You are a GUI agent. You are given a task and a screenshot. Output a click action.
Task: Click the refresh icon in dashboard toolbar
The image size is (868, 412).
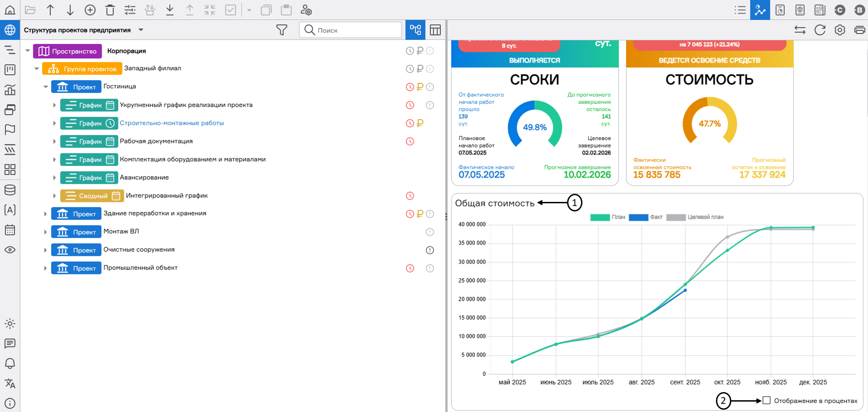point(820,30)
